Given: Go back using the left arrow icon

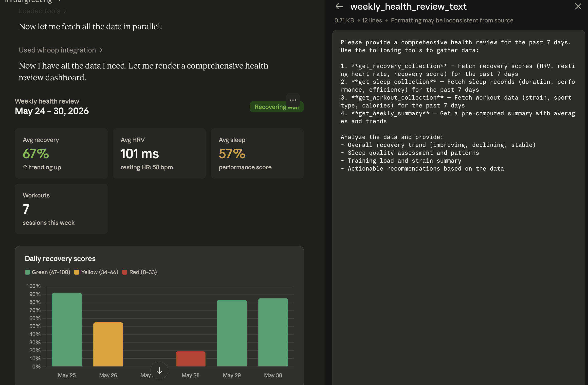Looking at the screenshot, I should click(339, 7).
